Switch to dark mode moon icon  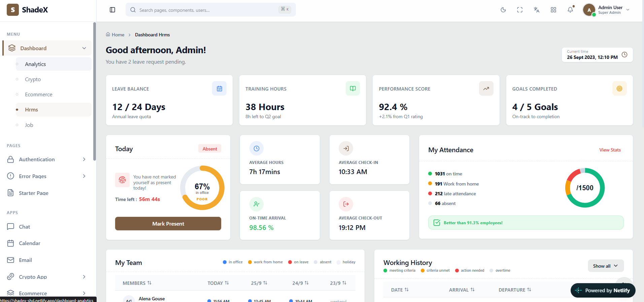503,10
